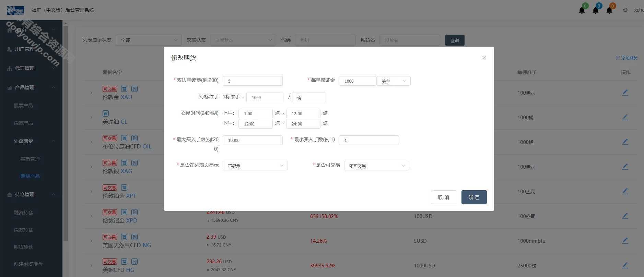Click the edit pencil for 伦敦金 XAU
Screen dimensions: 644x277
[625, 93]
